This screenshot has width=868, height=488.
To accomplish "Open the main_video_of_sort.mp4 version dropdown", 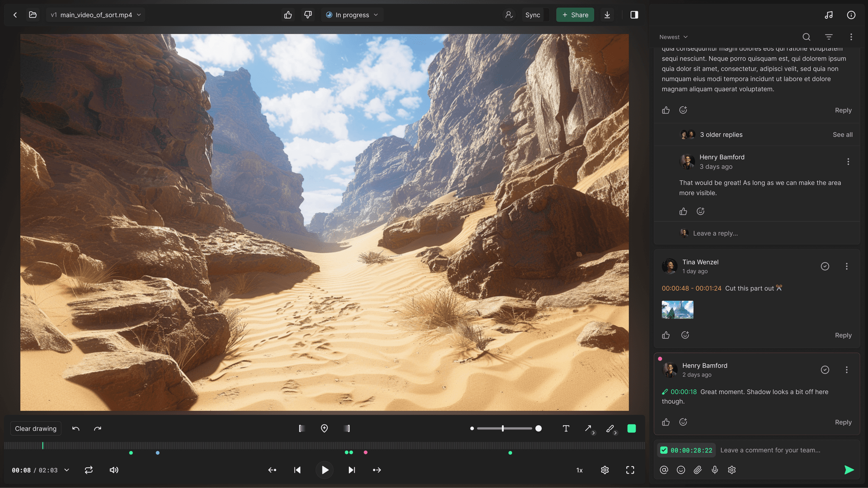I will click(x=96, y=15).
